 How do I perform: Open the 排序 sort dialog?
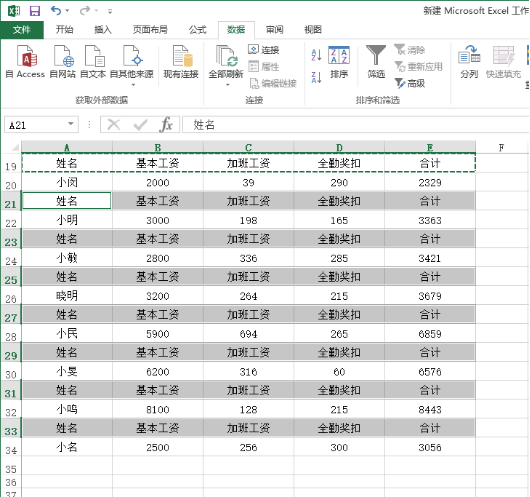click(339, 62)
